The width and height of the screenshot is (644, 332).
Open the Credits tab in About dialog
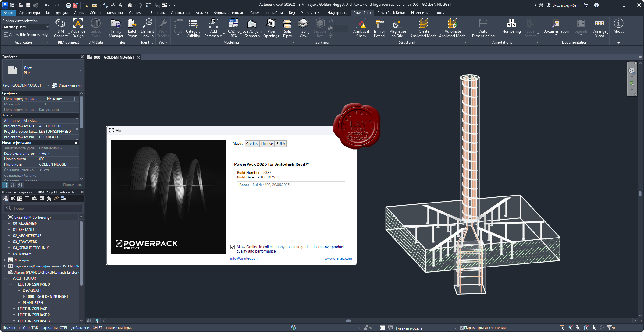tap(252, 144)
